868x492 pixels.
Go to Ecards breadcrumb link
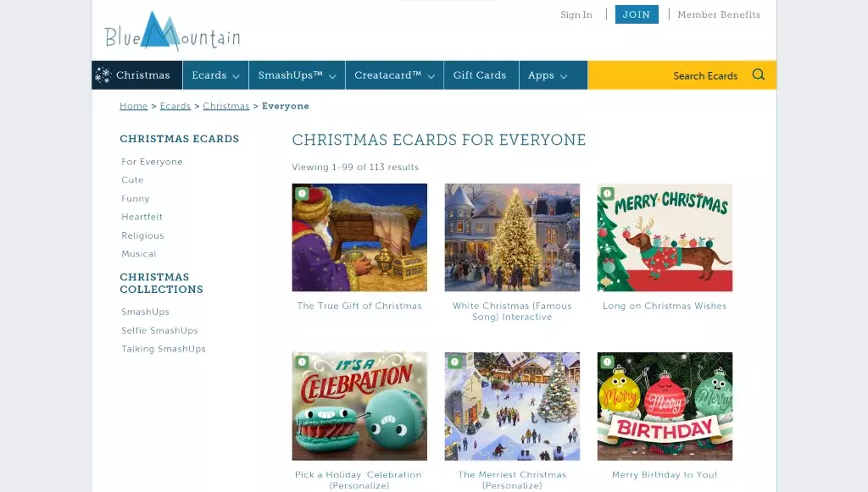click(x=175, y=106)
